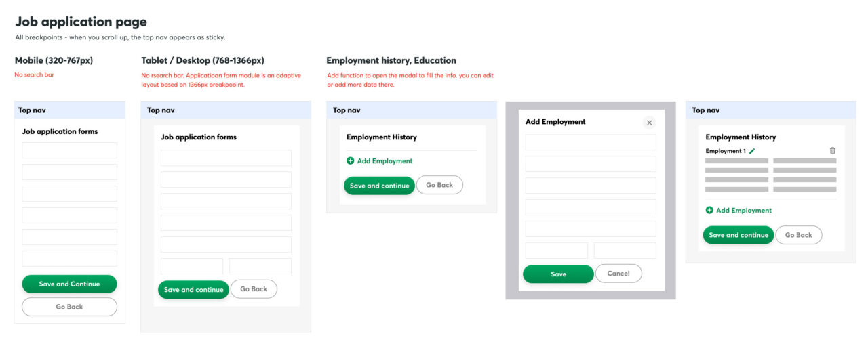Click Go Back button in mobile layout
Viewport: 868px width, 344px height.
[69, 307]
